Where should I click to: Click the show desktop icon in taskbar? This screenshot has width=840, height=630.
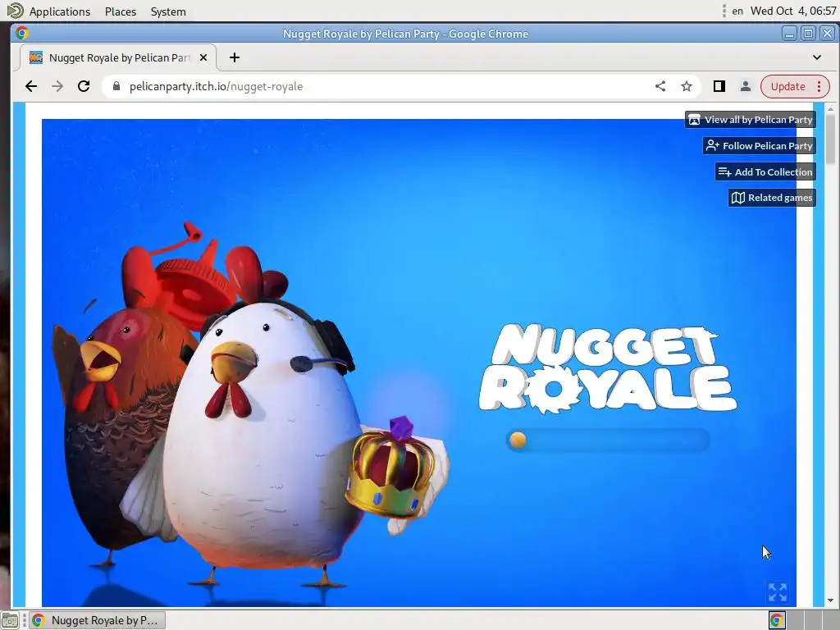[10, 620]
